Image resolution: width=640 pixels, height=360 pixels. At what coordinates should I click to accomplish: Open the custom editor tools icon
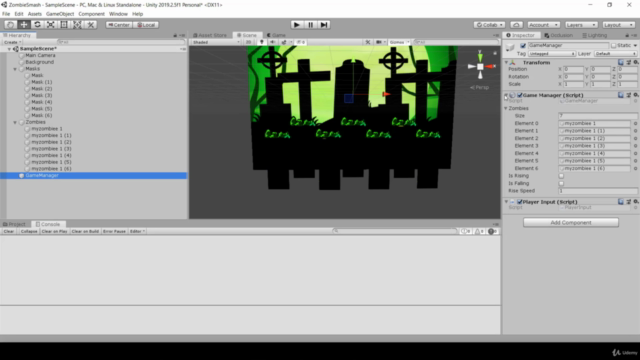[x=91, y=25]
